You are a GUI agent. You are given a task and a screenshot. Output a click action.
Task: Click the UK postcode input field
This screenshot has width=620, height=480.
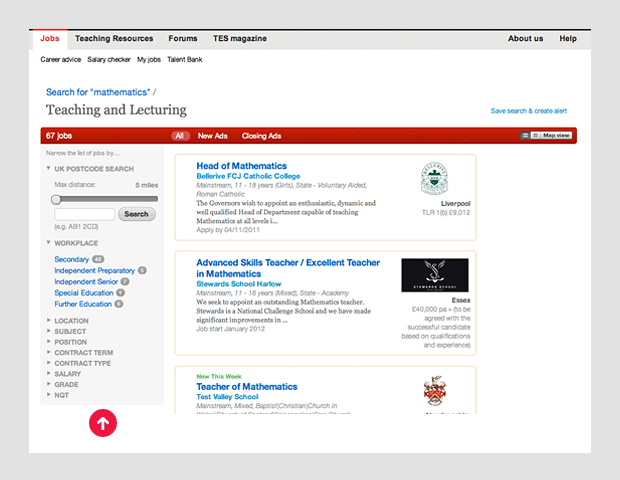[84, 214]
